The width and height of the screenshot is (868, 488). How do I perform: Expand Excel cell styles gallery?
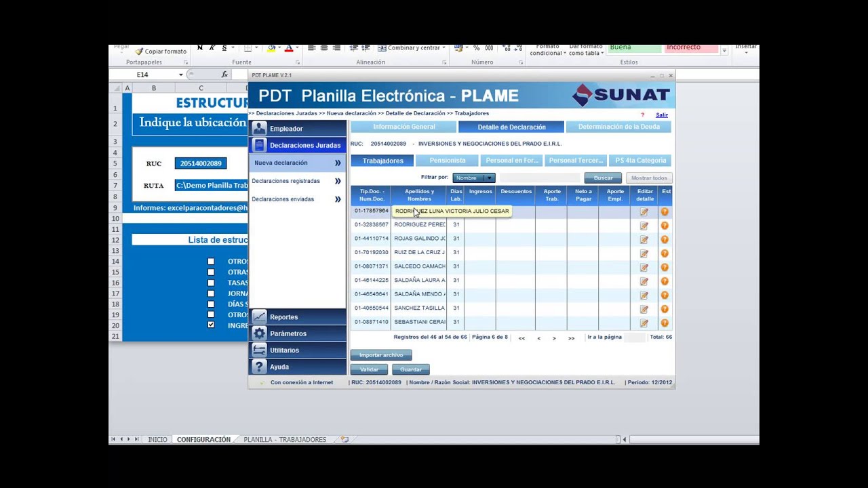point(724,51)
